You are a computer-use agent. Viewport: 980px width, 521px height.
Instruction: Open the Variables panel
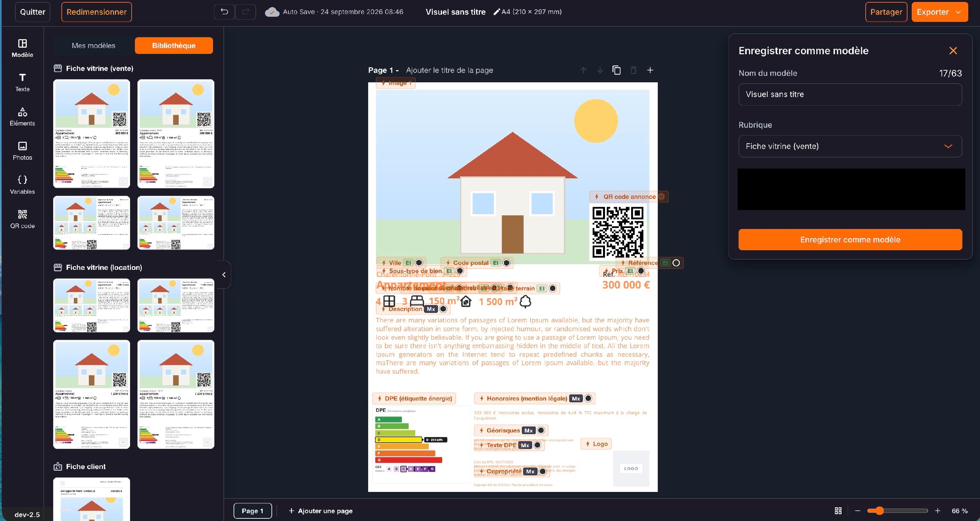click(x=23, y=185)
